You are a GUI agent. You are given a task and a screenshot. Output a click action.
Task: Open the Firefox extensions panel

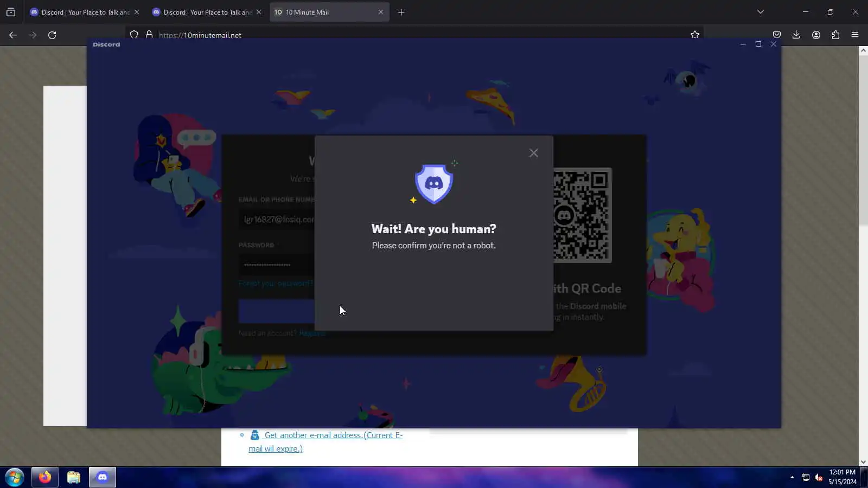[x=835, y=35]
